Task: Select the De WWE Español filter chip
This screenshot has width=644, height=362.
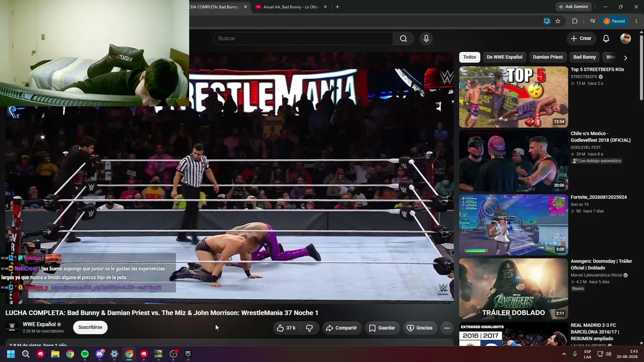Action: [x=504, y=57]
